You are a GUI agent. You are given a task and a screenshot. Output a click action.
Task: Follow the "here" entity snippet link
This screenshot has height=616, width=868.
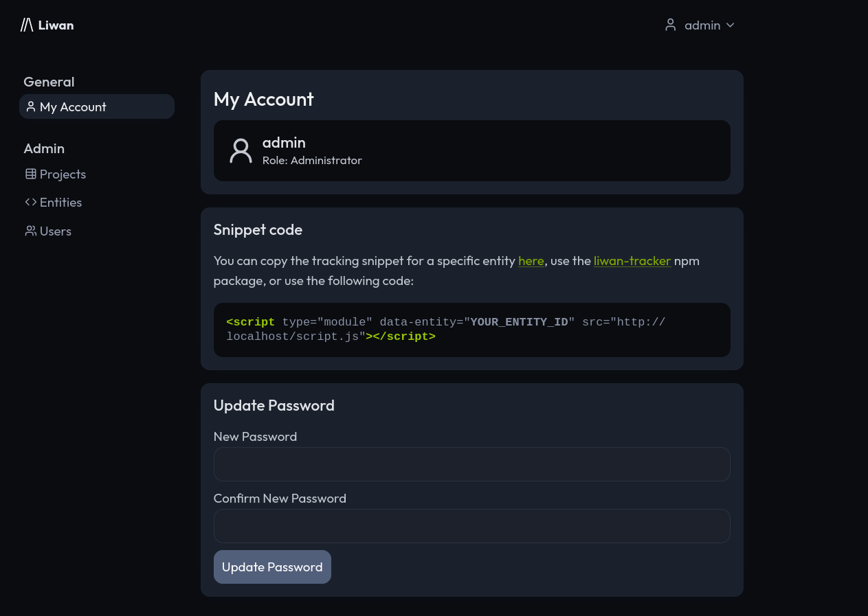[x=531, y=261]
